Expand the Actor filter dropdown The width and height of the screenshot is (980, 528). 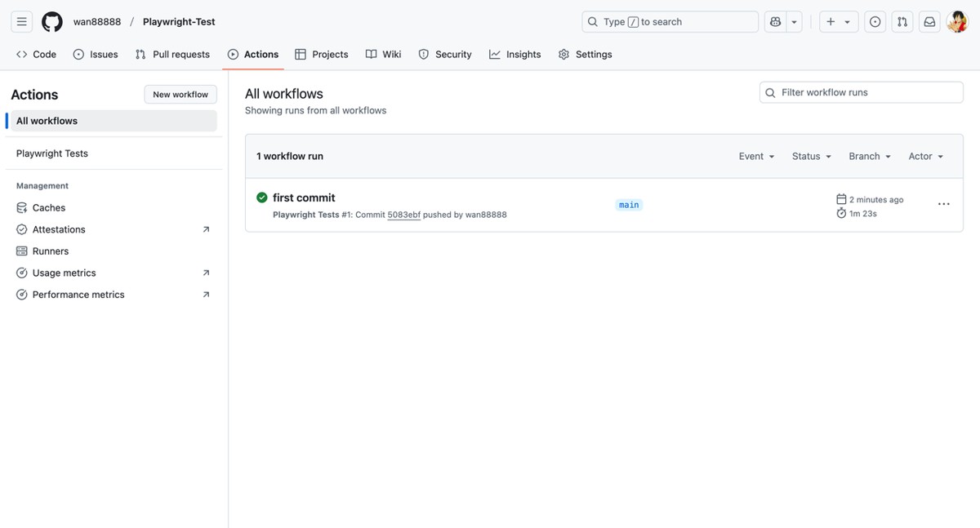[x=925, y=157]
